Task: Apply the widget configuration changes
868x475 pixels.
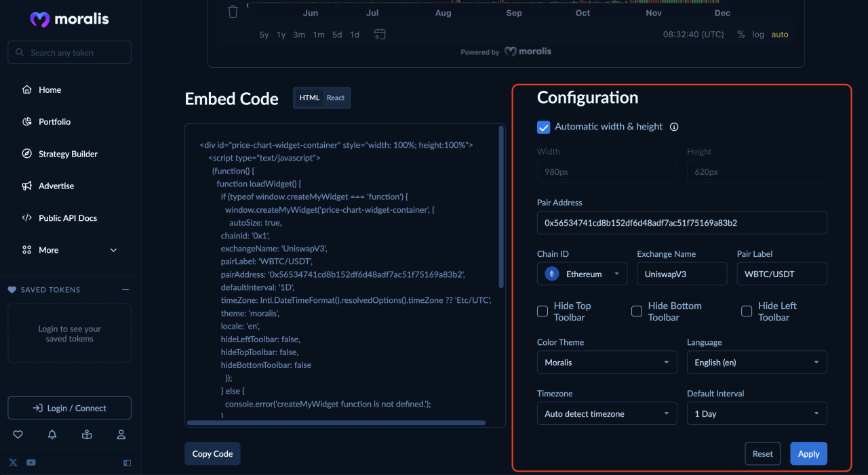Action: tap(808, 453)
